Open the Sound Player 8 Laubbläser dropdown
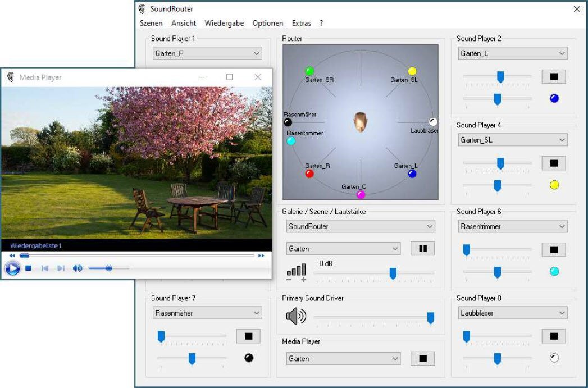Image resolution: width=588 pixels, height=388 pixels. (512, 313)
